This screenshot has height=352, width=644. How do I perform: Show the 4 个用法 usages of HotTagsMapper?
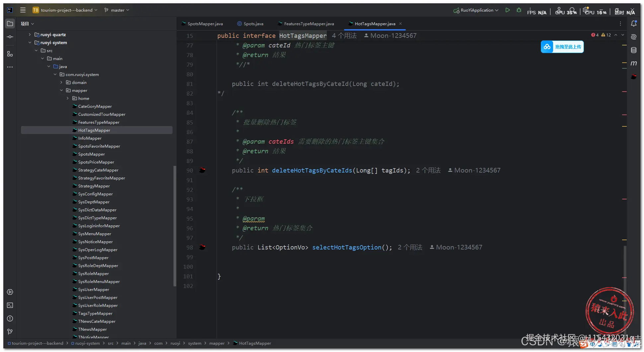(344, 35)
